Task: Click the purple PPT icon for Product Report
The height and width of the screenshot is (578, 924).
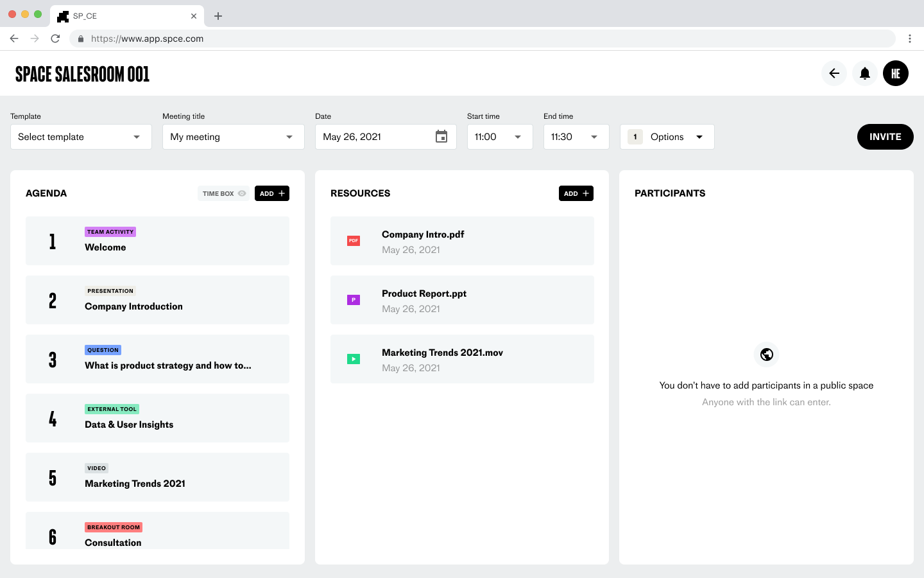Action: [x=354, y=300]
